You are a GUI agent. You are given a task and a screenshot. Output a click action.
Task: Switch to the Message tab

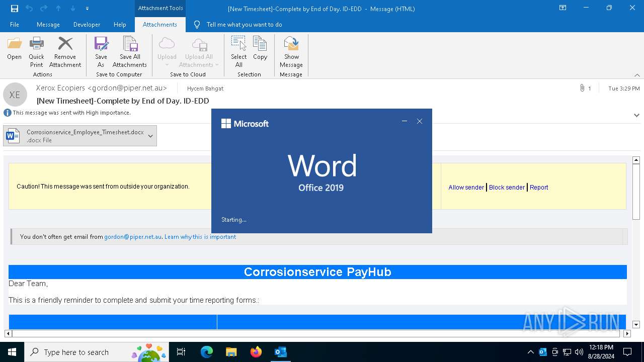coord(48,25)
